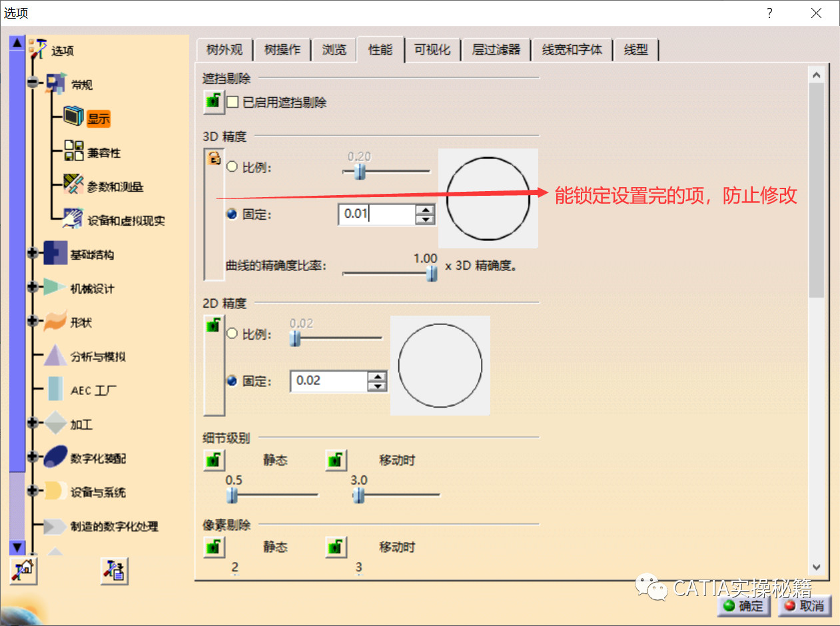
Task: Click the 曲线的精确度比率 slider handle
Action: pyautogui.click(x=432, y=272)
